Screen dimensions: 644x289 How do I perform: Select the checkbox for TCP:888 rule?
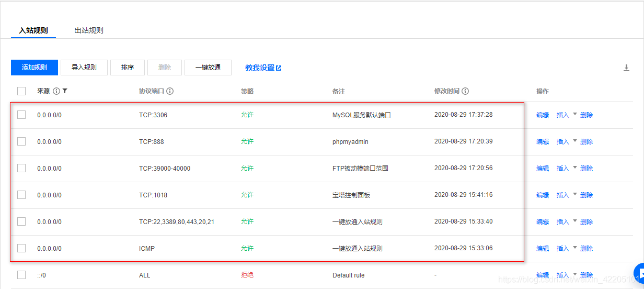click(21, 141)
